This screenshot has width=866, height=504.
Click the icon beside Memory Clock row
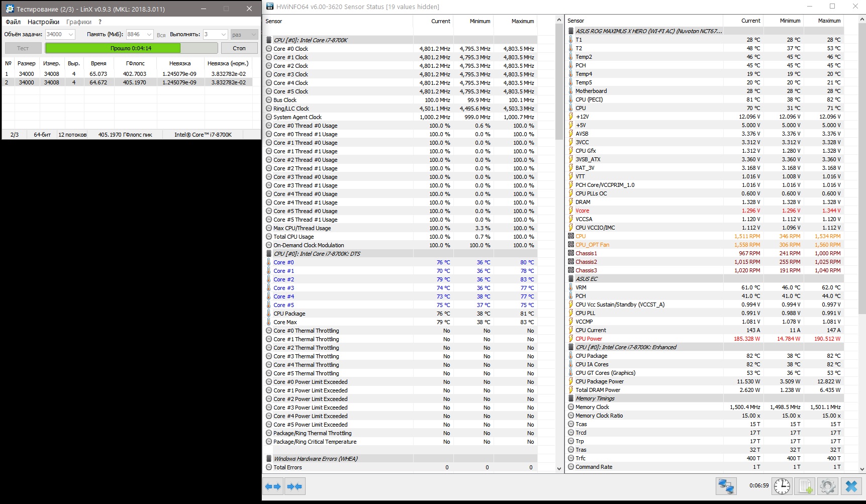point(571,407)
